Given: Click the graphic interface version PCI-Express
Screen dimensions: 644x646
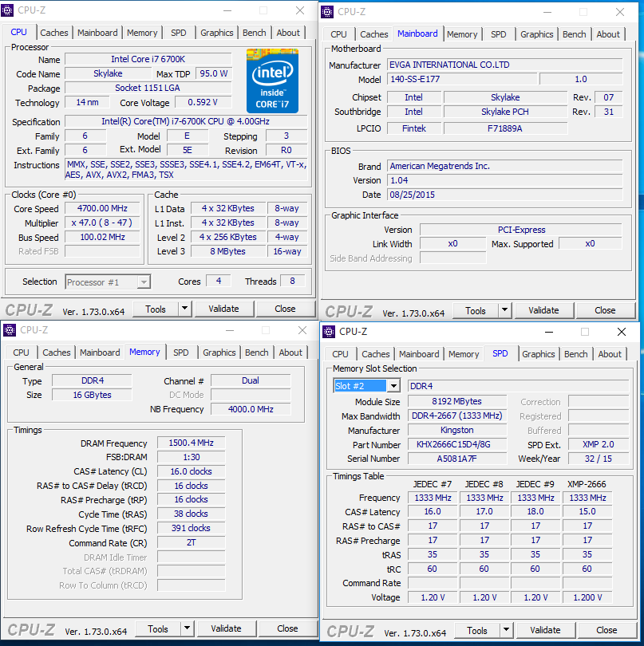Looking at the screenshot, I should click(521, 230).
